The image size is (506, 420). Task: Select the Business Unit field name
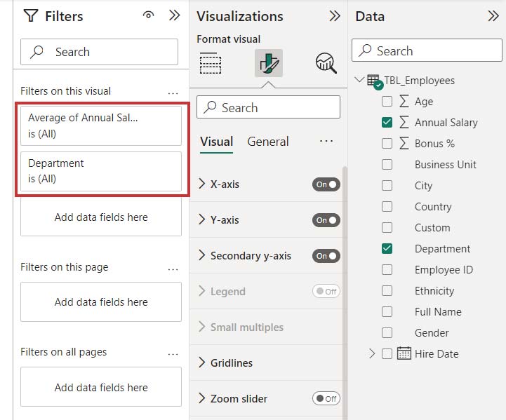pyautogui.click(x=446, y=164)
